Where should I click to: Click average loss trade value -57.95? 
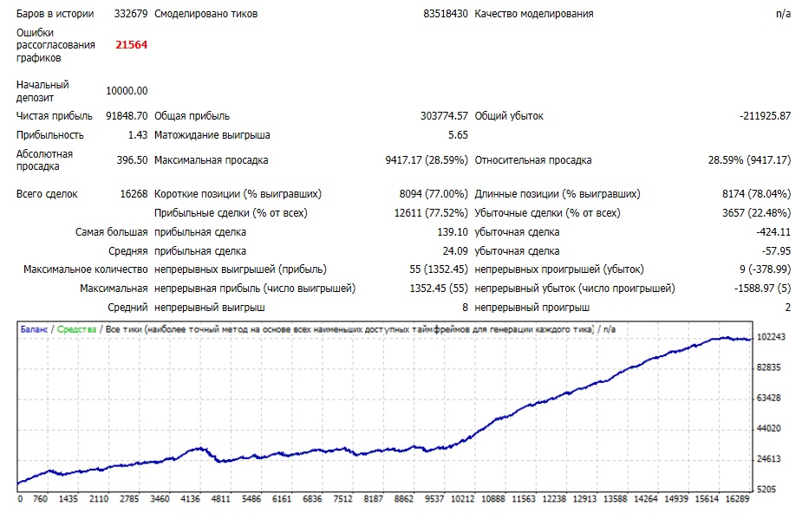click(777, 251)
